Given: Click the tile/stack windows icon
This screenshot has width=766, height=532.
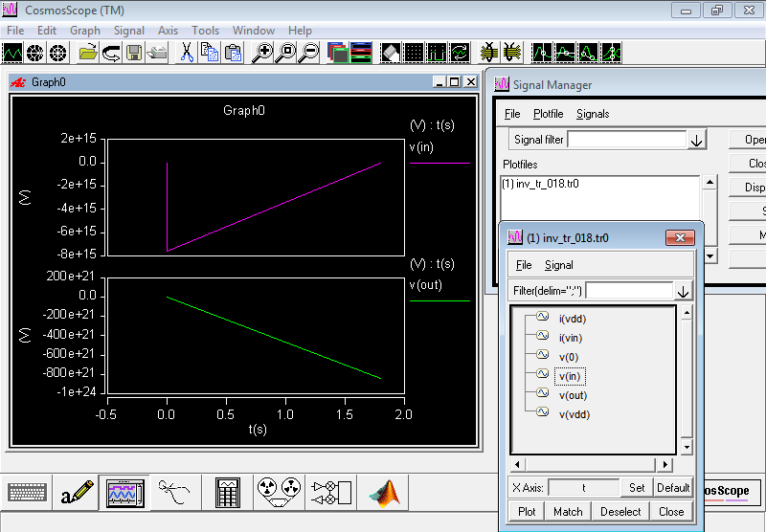Looking at the screenshot, I should [361, 53].
